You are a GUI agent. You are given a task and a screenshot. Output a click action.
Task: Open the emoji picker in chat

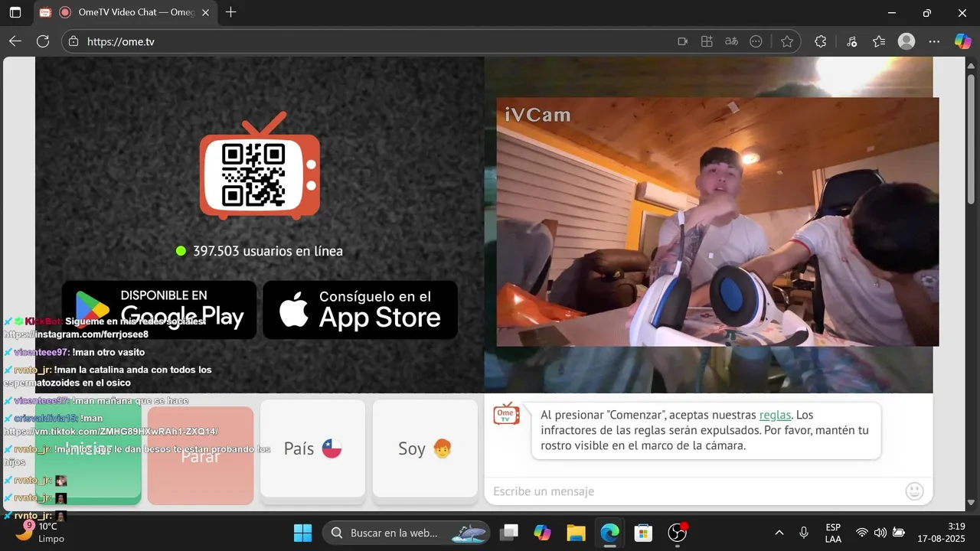tap(914, 491)
